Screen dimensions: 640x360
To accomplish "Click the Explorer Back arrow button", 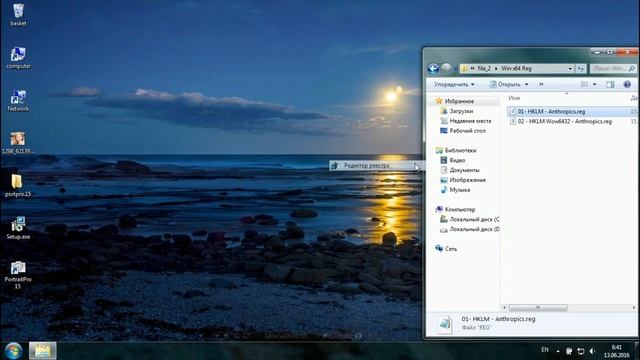I will (433, 69).
